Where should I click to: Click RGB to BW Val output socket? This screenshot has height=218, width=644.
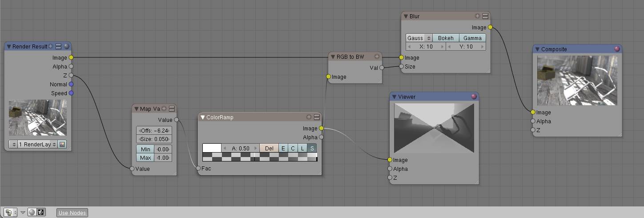coord(382,68)
